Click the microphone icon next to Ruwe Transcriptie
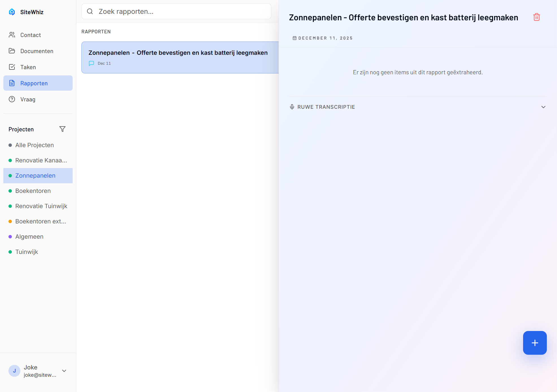 pyautogui.click(x=292, y=107)
